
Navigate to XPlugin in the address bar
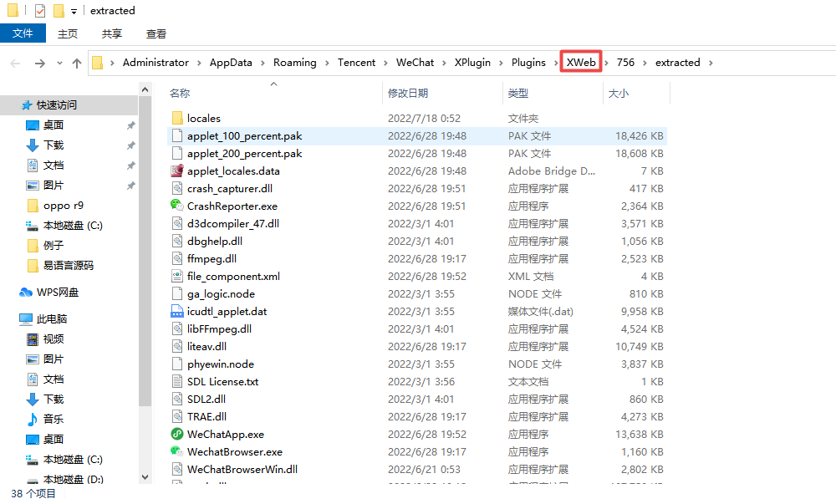(472, 63)
